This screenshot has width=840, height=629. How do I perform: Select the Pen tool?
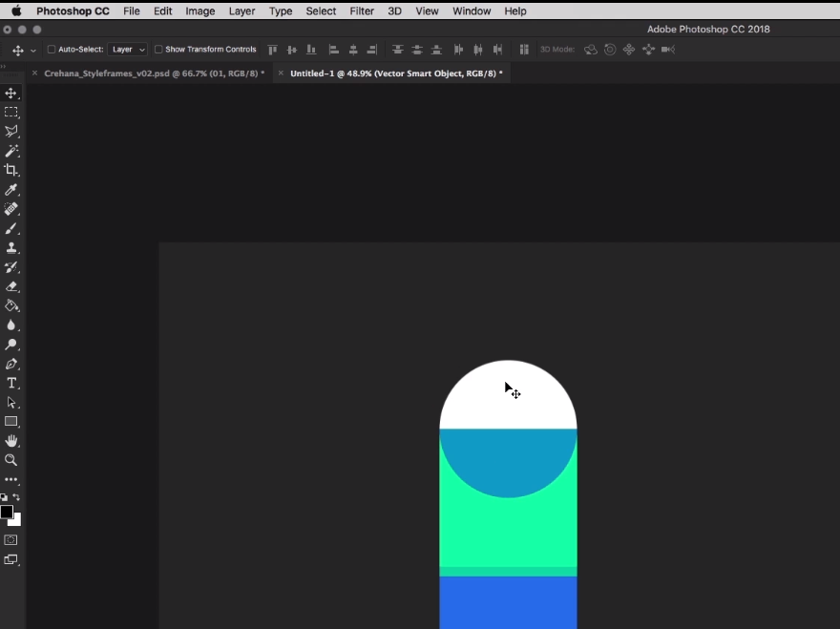click(12, 364)
